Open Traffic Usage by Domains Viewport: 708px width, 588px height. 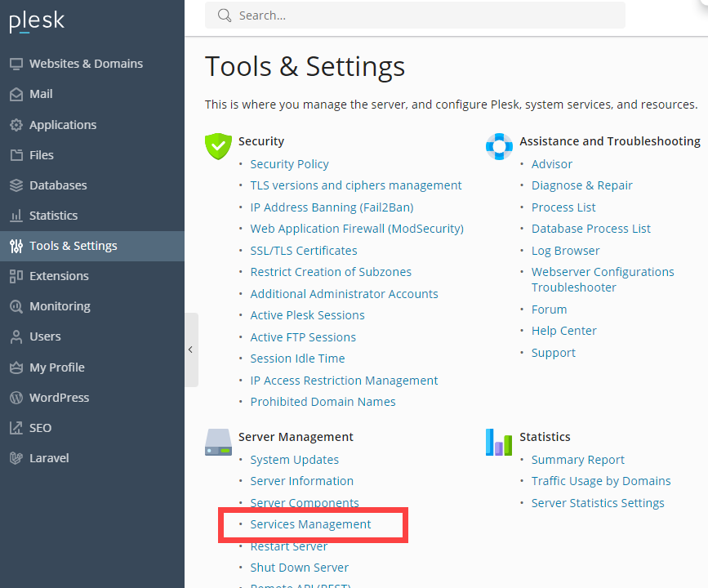[x=601, y=481]
